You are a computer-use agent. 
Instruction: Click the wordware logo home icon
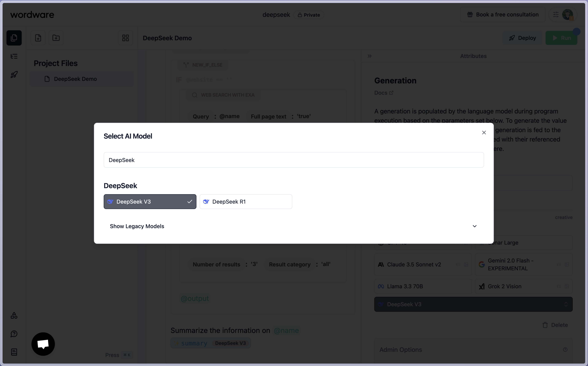[x=32, y=14]
